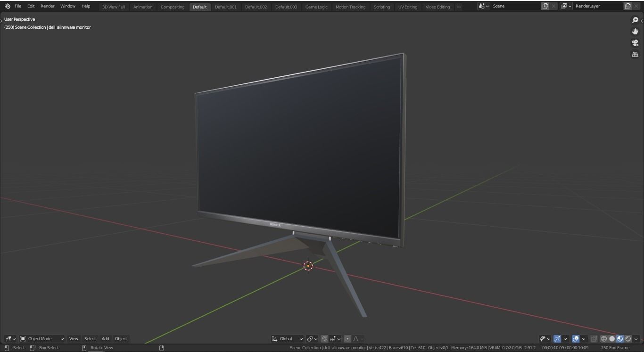Click the RenderLayer name field
644x352 pixels.
pyautogui.click(x=598, y=6)
